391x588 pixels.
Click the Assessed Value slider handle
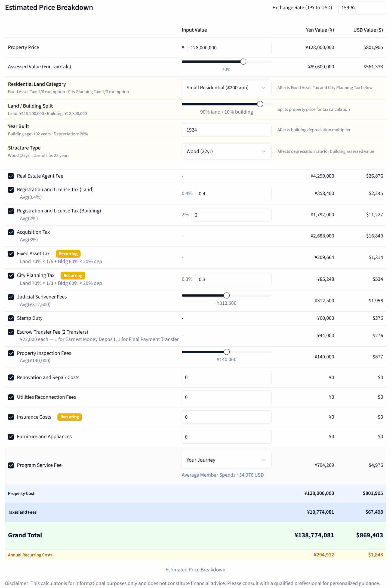(243, 62)
